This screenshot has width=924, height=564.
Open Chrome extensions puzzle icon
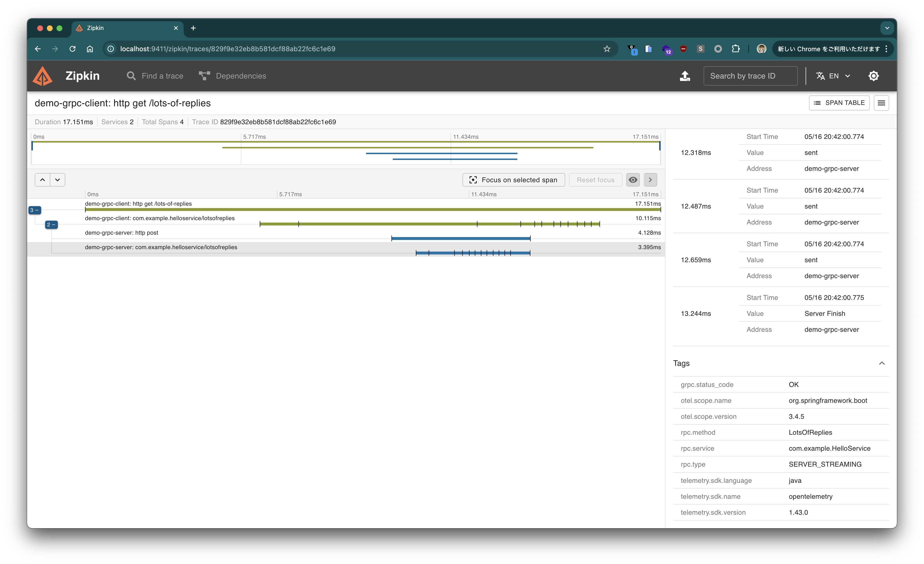point(735,49)
